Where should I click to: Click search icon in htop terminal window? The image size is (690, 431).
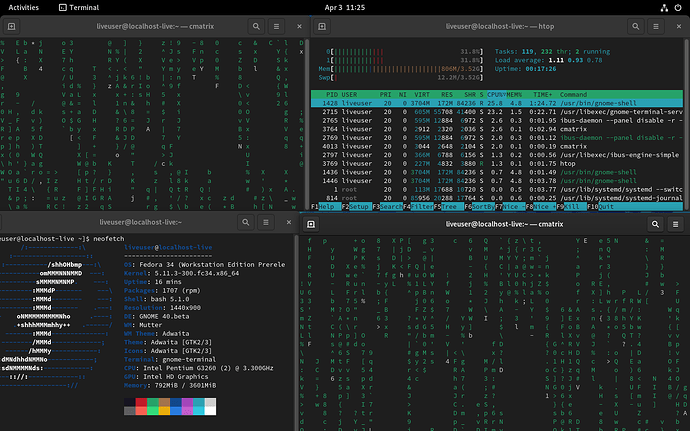pos(635,26)
